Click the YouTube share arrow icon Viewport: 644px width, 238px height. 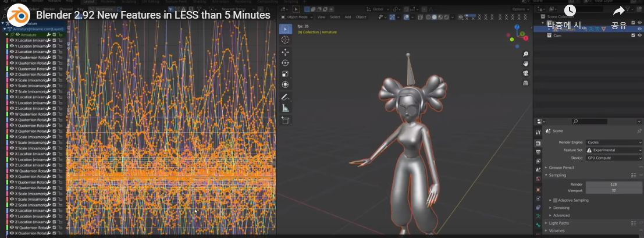(x=618, y=11)
